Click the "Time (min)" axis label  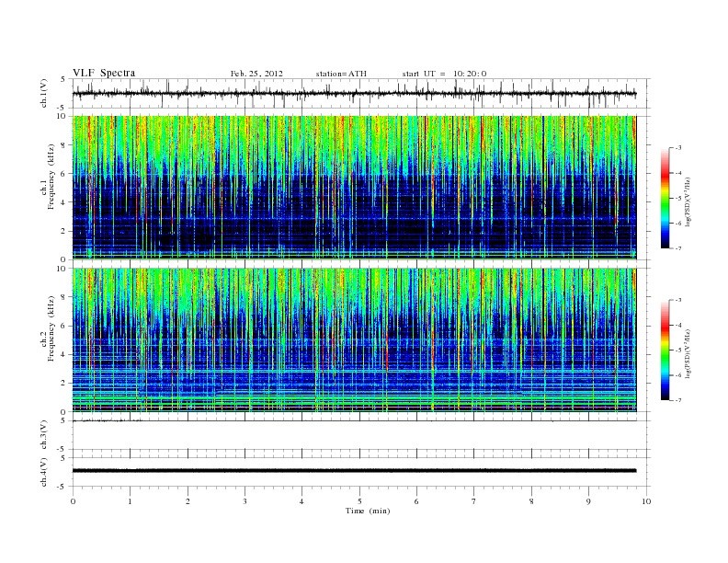368,511
